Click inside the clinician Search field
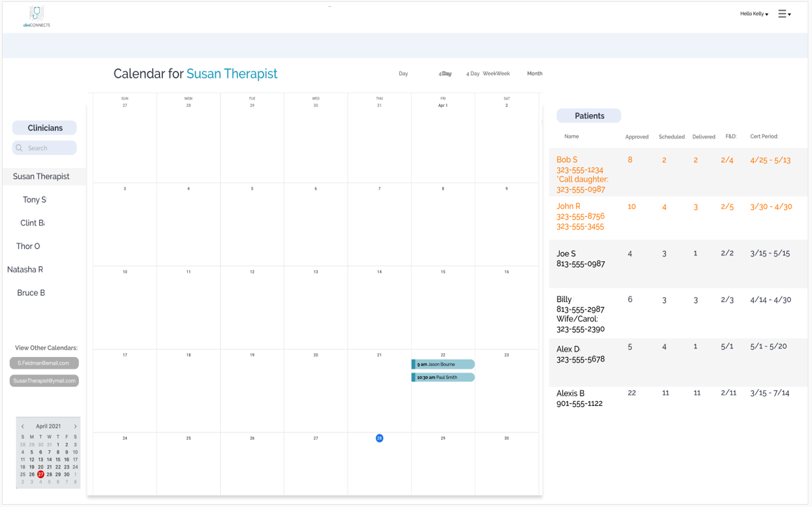The width and height of the screenshot is (812, 507). 47,148
